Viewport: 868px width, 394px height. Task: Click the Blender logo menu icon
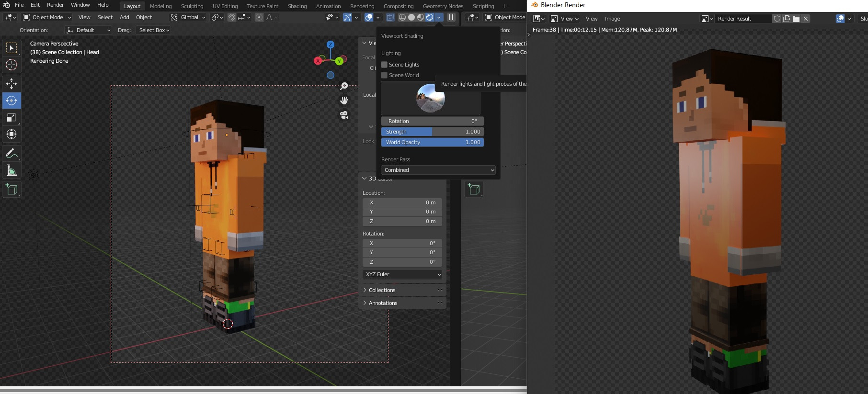[x=6, y=5]
